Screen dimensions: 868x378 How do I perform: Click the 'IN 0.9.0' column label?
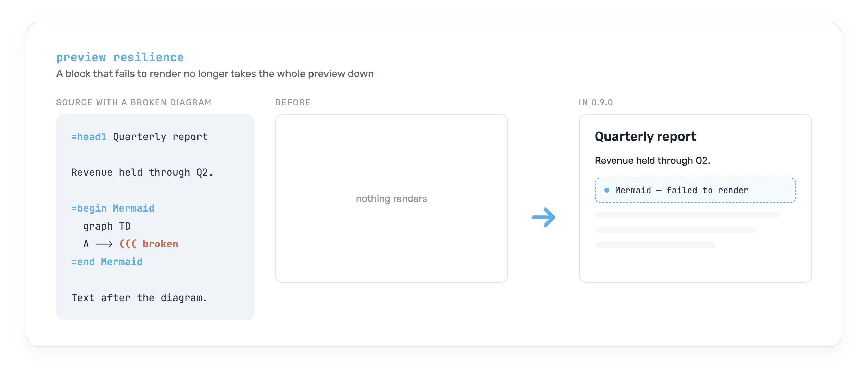pyautogui.click(x=596, y=102)
